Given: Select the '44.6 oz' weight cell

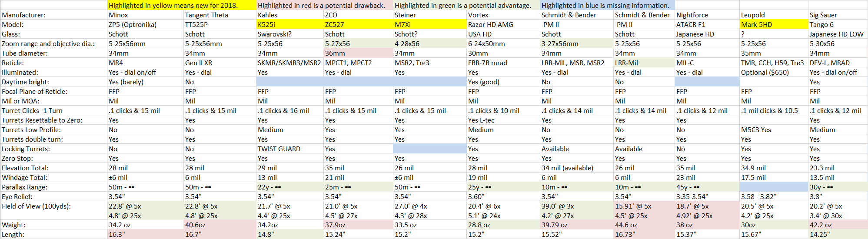Looking at the screenshot, I should (x=644, y=225).
